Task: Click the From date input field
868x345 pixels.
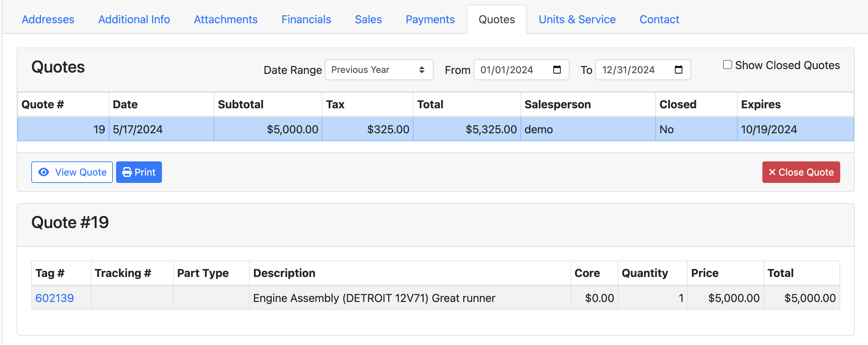Action: click(511, 70)
